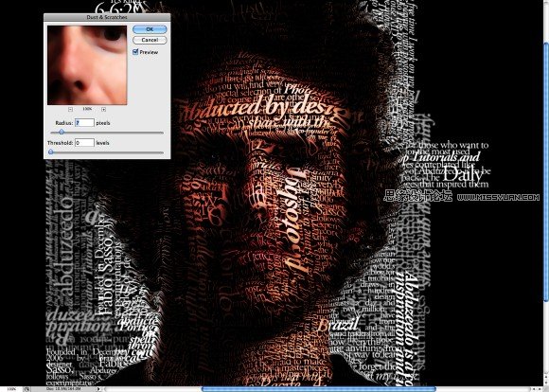Zoom in the dialog preview with plus
The image size is (549, 392).
pyautogui.click(x=103, y=109)
